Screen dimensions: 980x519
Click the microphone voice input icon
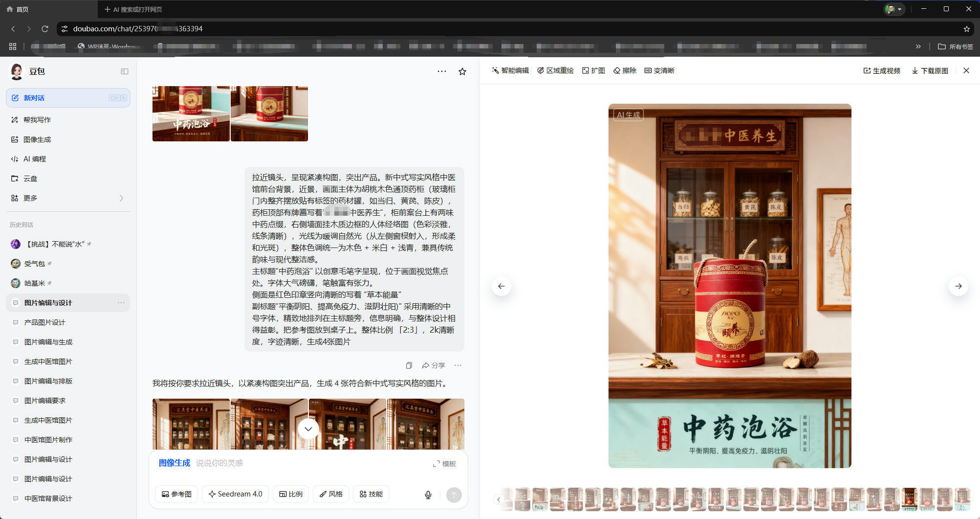tap(428, 495)
